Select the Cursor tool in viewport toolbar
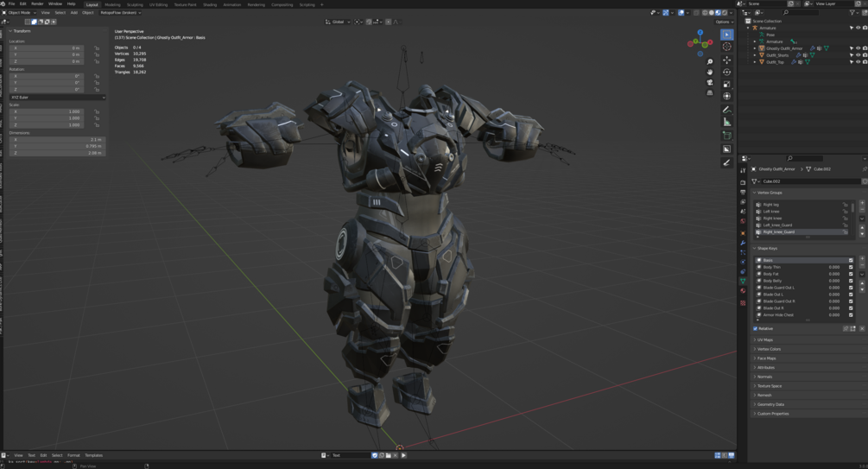 click(727, 47)
